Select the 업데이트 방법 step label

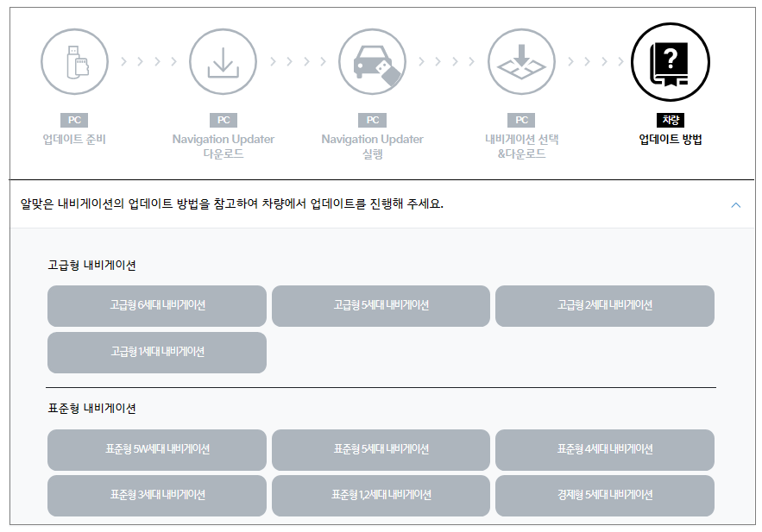click(671, 140)
